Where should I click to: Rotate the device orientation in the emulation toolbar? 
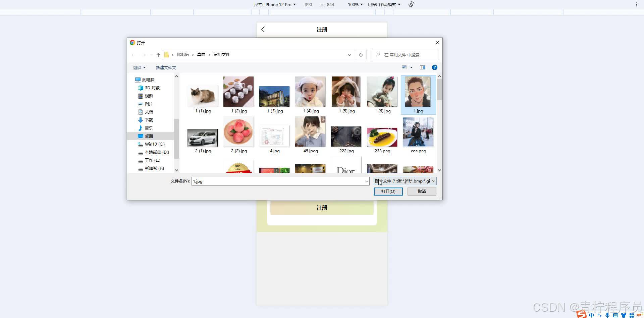(411, 4)
